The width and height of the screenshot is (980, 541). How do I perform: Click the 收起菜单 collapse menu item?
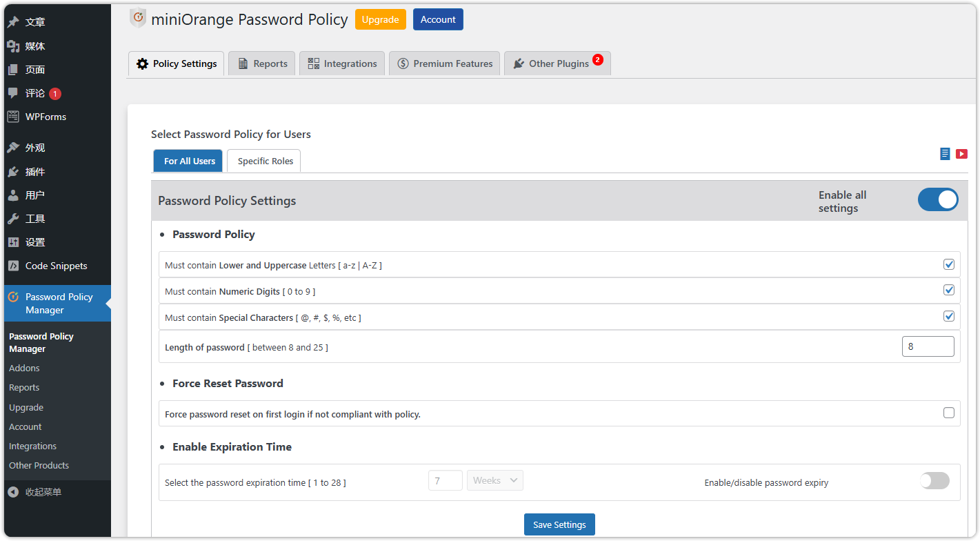[57, 492]
